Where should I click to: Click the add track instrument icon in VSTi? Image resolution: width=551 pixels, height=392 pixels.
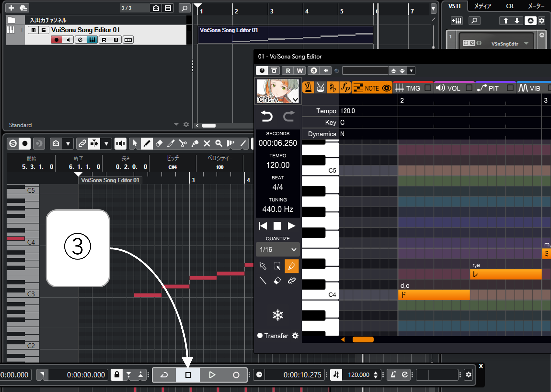pyautogui.click(x=457, y=21)
